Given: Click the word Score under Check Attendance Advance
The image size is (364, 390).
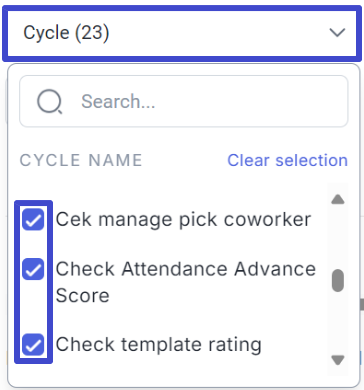Looking at the screenshot, I should tap(82, 296).
